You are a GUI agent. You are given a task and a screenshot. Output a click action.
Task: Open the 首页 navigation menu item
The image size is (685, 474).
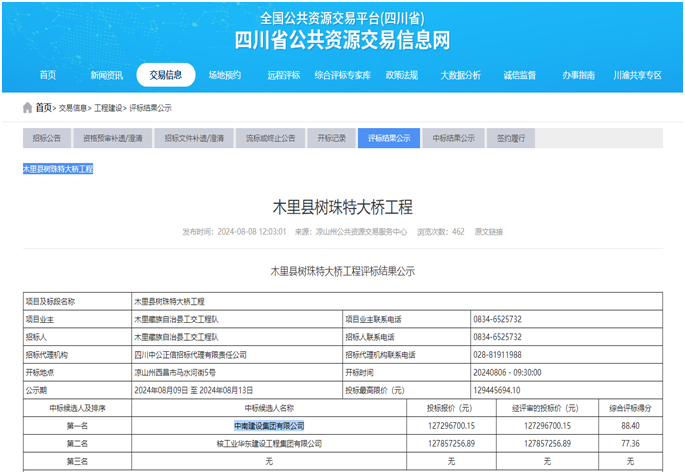point(48,75)
